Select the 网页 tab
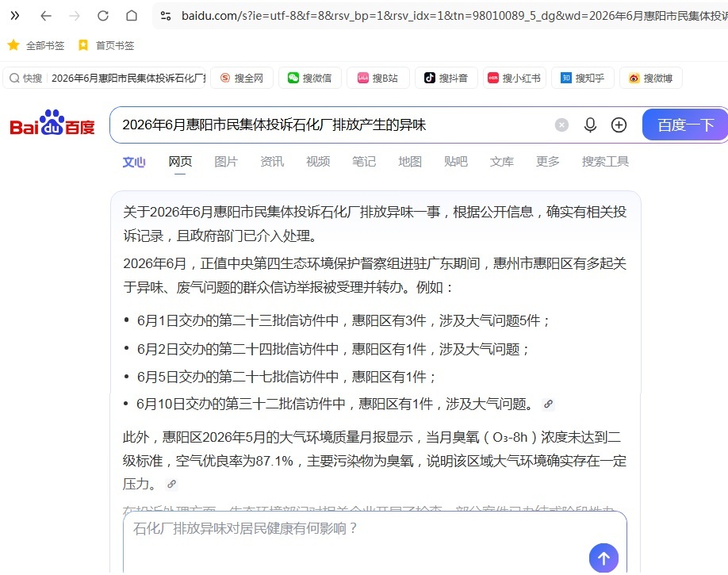 pyautogui.click(x=180, y=162)
